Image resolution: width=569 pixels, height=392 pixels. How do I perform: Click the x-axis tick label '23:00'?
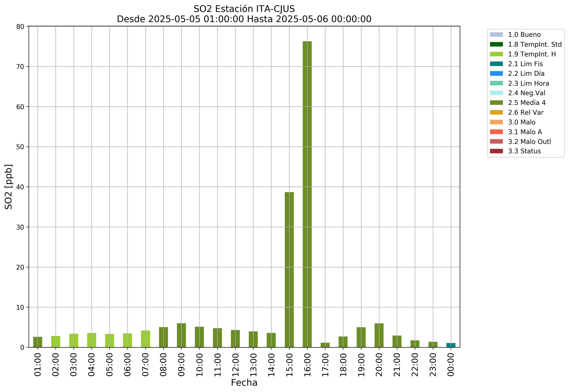point(433,365)
